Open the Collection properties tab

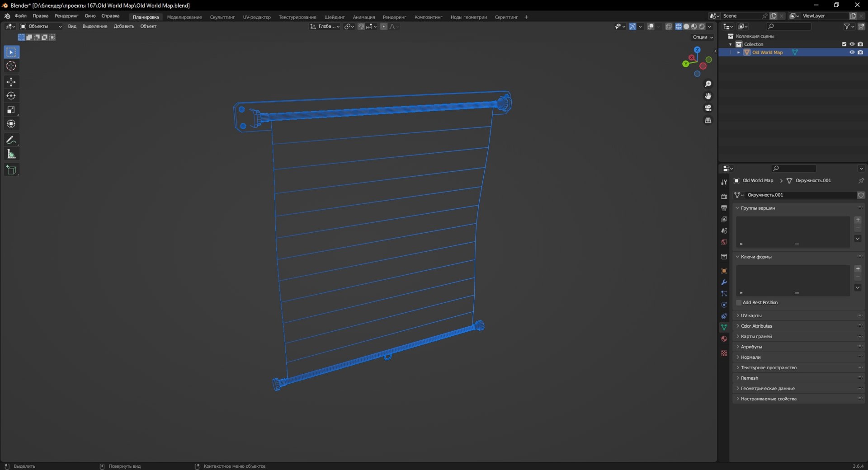click(x=724, y=257)
